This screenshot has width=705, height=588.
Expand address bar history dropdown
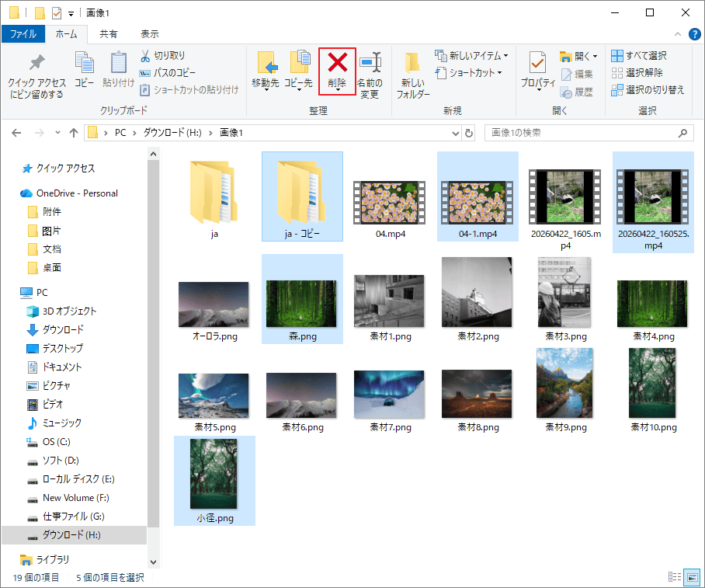tap(456, 133)
